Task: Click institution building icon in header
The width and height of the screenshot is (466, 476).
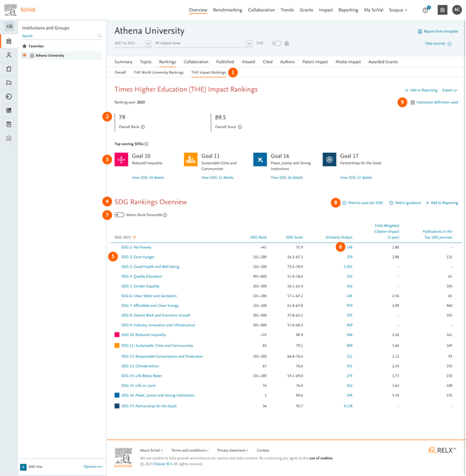Action: pyautogui.click(x=442, y=10)
